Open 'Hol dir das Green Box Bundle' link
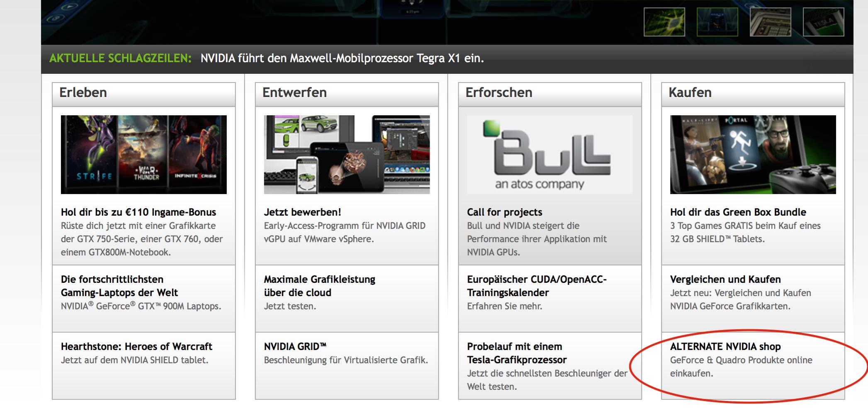 pyautogui.click(x=738, y=212)
